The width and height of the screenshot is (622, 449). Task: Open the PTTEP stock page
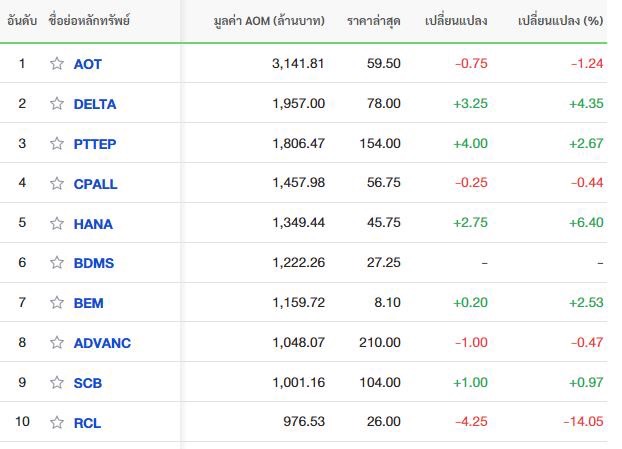tap(95, 144)
